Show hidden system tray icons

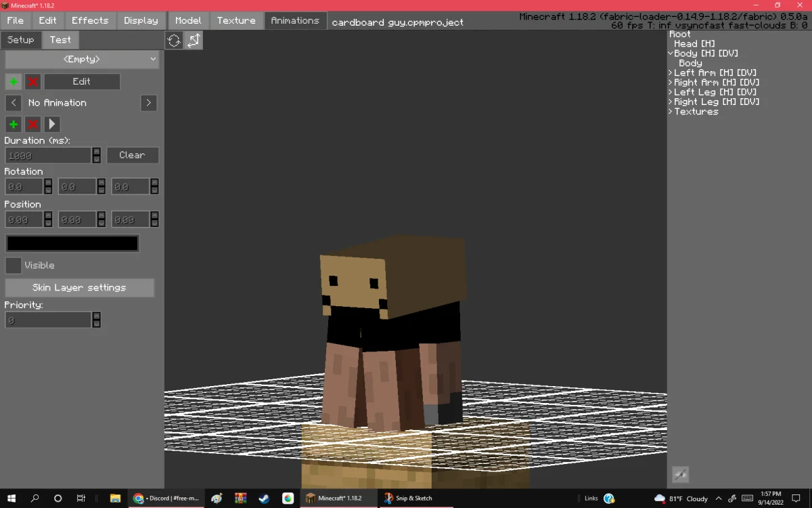click(x=719, y=499)
